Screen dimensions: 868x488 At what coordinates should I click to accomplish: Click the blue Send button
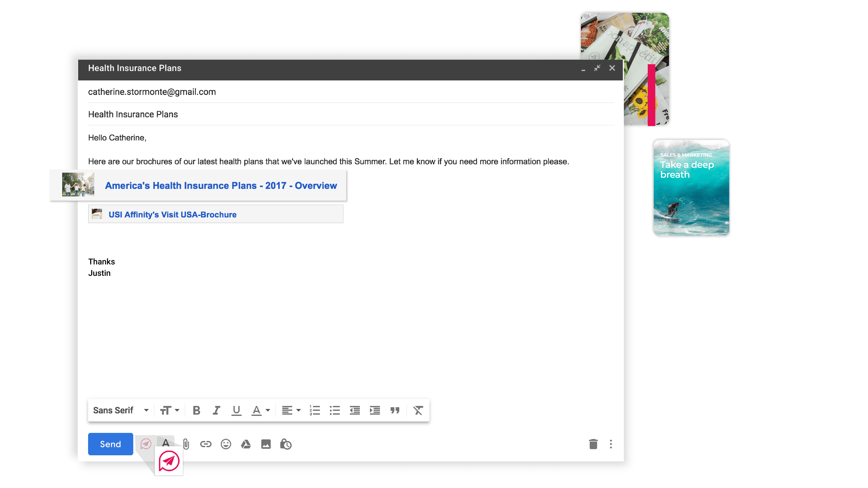[110, 444]
